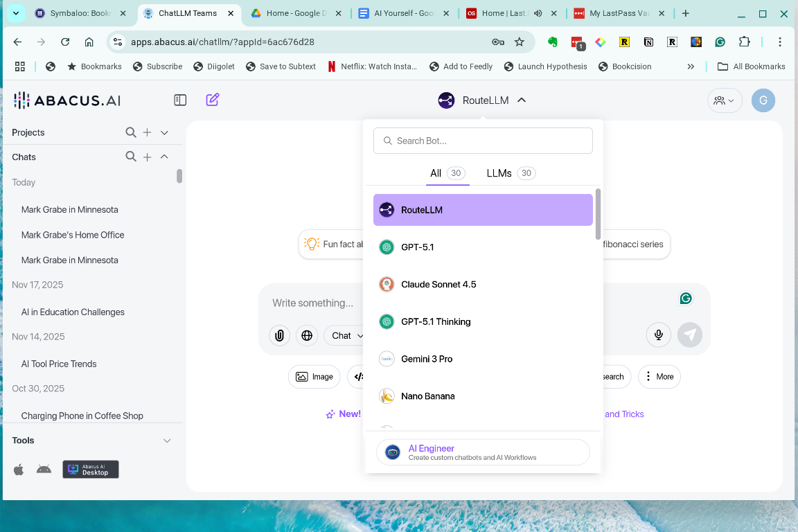Click the attach file paperclip icon
Image resolution: width=798 pixels, height=532 pixels.
[279, 335]
